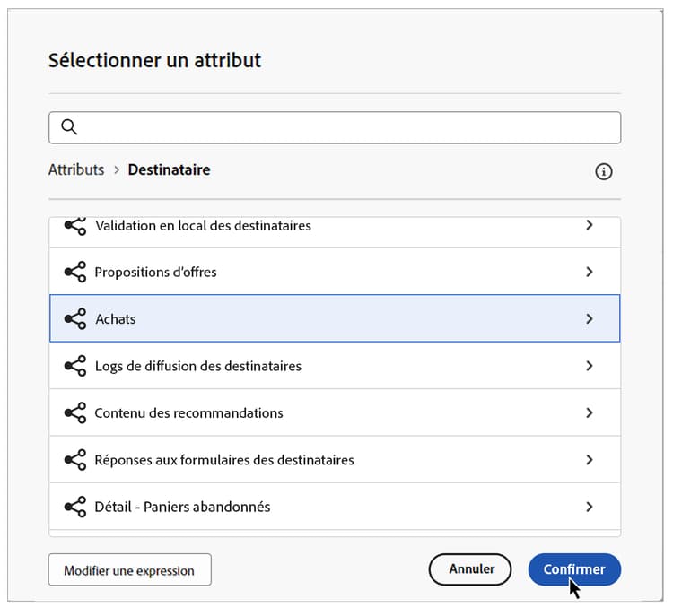Click the search magnifier icon
This screenshot has height=616, width=673.
pos(69,127)
